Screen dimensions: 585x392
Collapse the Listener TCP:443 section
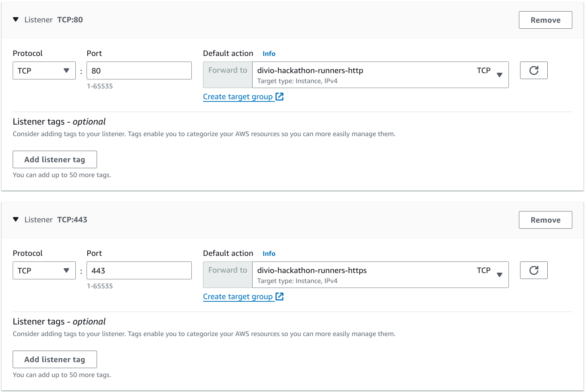point(16,220)
